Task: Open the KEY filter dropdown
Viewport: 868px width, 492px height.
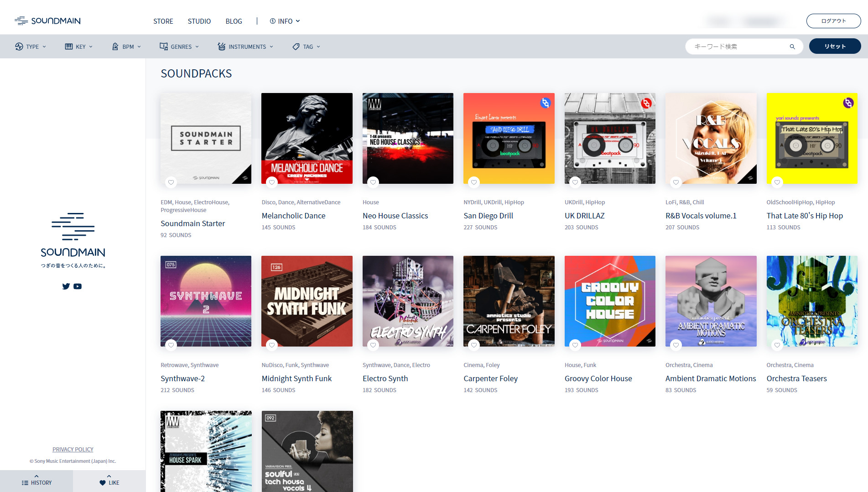Action: coord(79,47)
